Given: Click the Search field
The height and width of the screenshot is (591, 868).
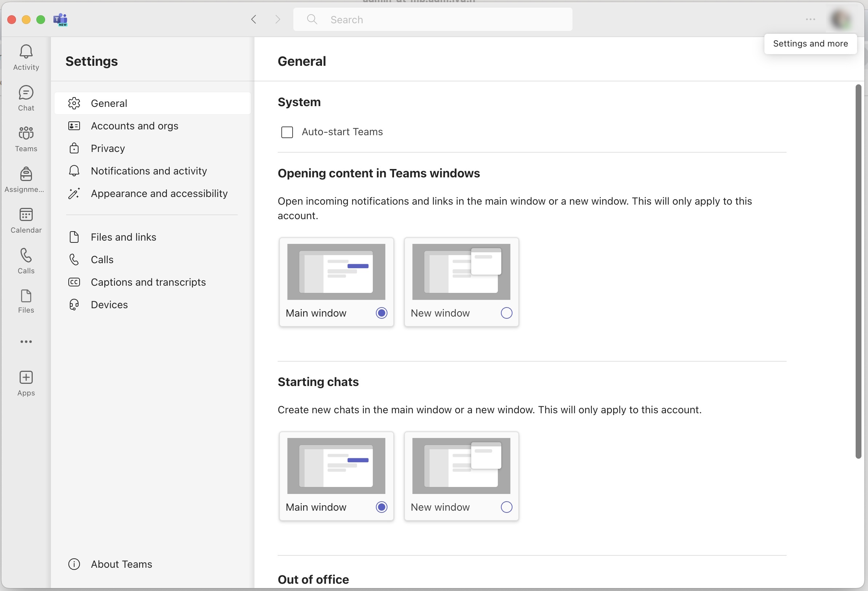Looking at the screenshot, I should pyautogui.click(x=433, y=19).
